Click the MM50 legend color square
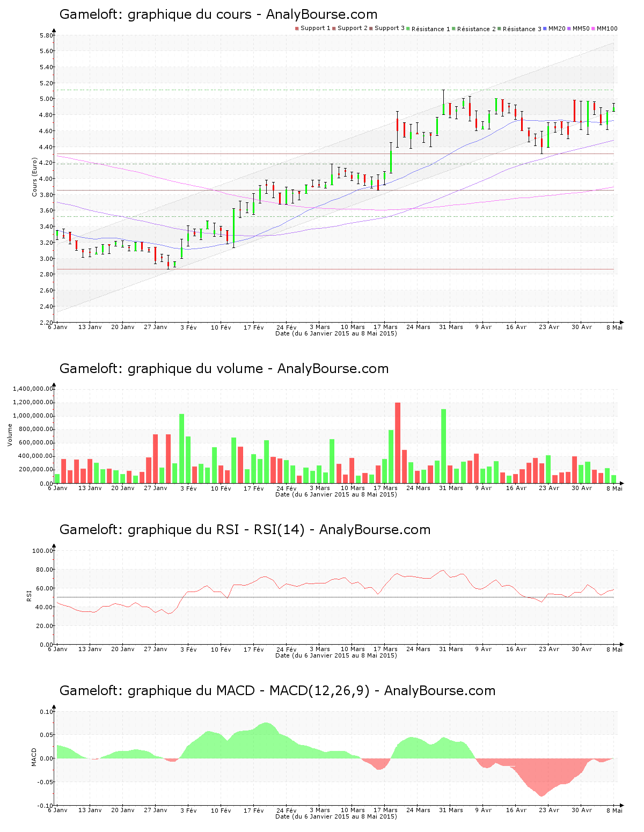The width and height of the screenshot is (644, 832). click(x=569, y=28)
